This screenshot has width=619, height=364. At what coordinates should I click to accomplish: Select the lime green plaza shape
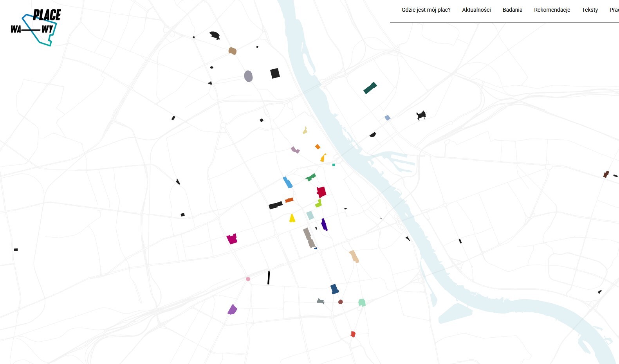pyautogui.click(x=319, y=204)
